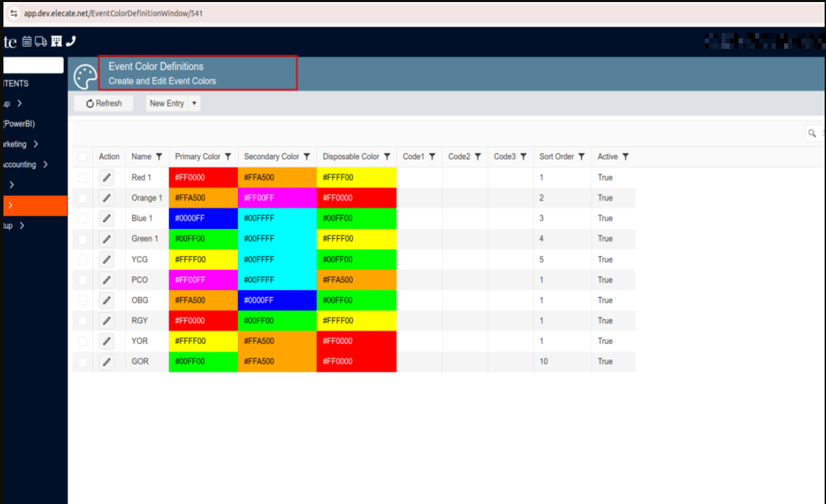Image resolution: width=826 pixels, height=504 pixels.
Task: Open the New Entry dropdown arrow
Action: (x=194, y=104)
